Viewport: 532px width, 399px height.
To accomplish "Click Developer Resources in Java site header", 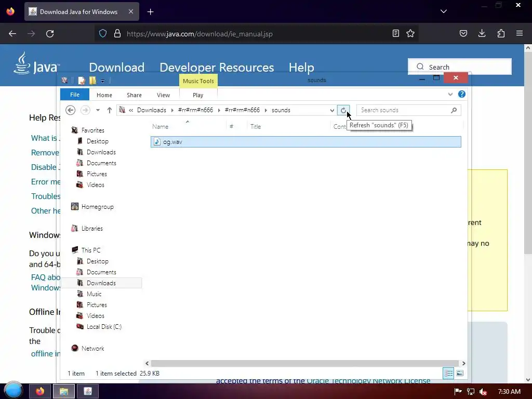I will point(217,67).
